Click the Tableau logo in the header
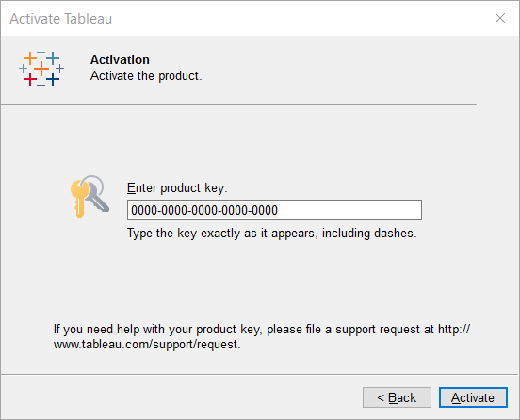Viewport: 520px width, 420px height. pyautogui.click(x=41, y=69)
